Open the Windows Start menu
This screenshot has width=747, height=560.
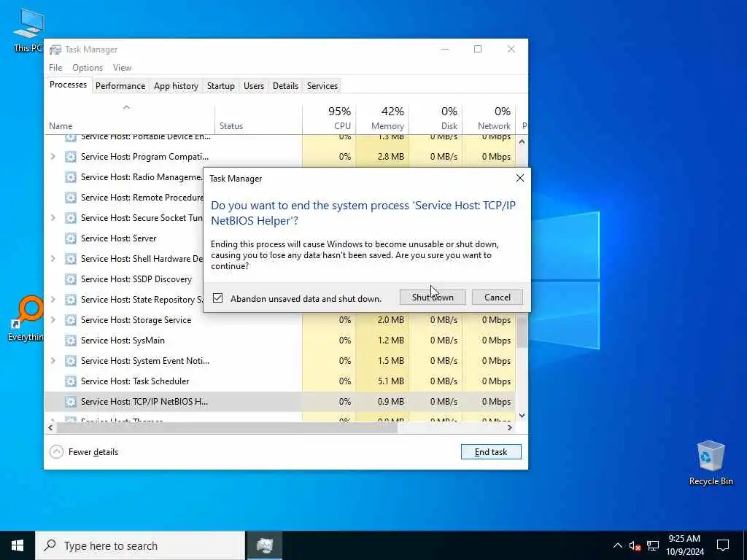[x=18, y=545]
